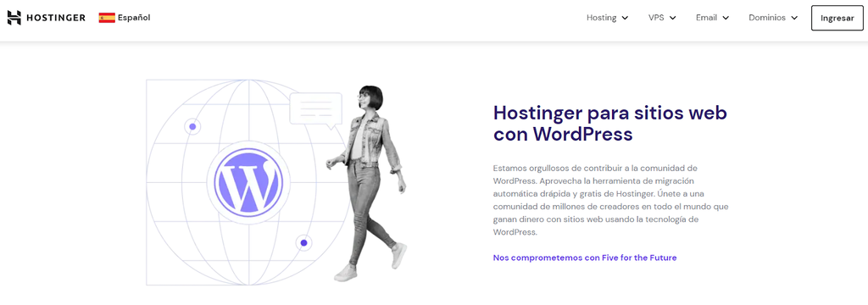Expand the Dominios dropdown chevron
The height and width of the screenshot is (305, 868).
794,18
